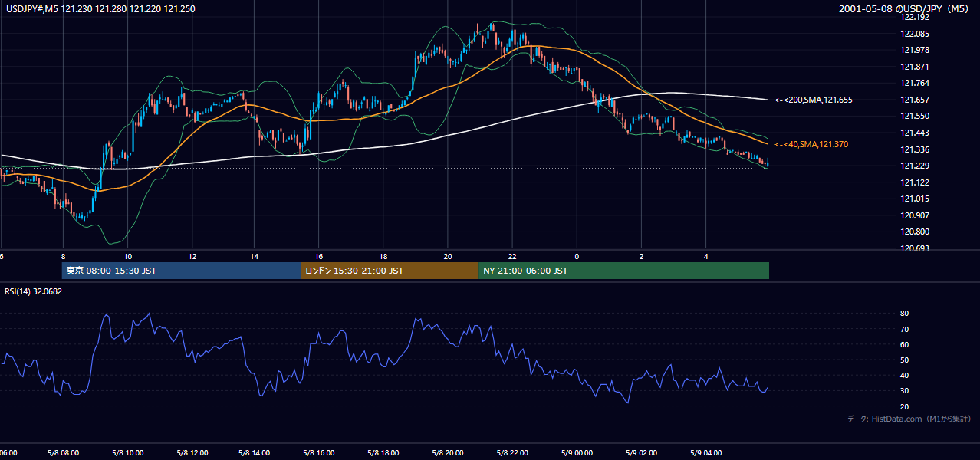This screenshot has width=980, height=460.
Task: Click the 5/9 00:00 bottom time label
Action: click(x=576, y=453)
